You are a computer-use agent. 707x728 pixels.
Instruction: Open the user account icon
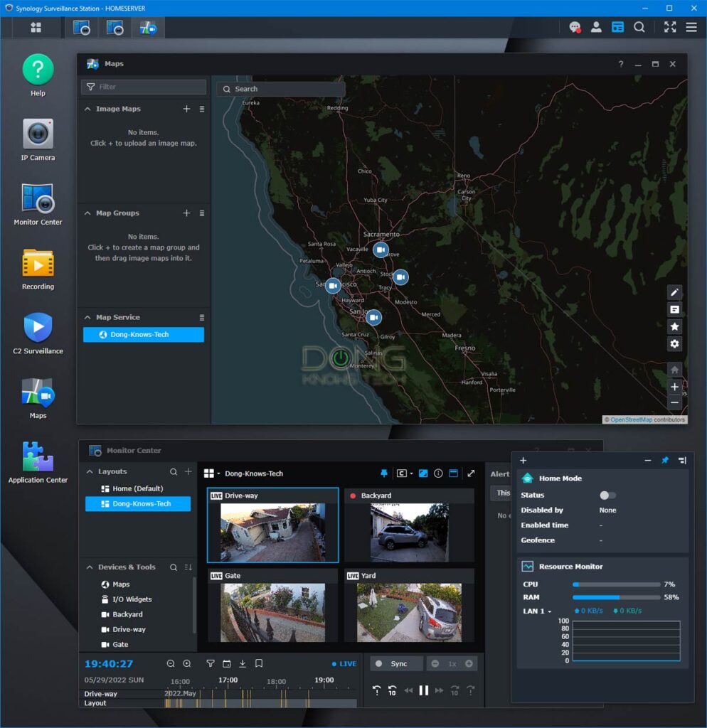[596, 28]
